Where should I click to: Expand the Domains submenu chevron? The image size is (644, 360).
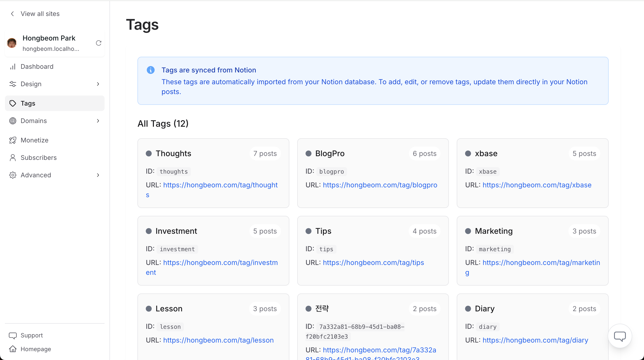click(98, 121)
